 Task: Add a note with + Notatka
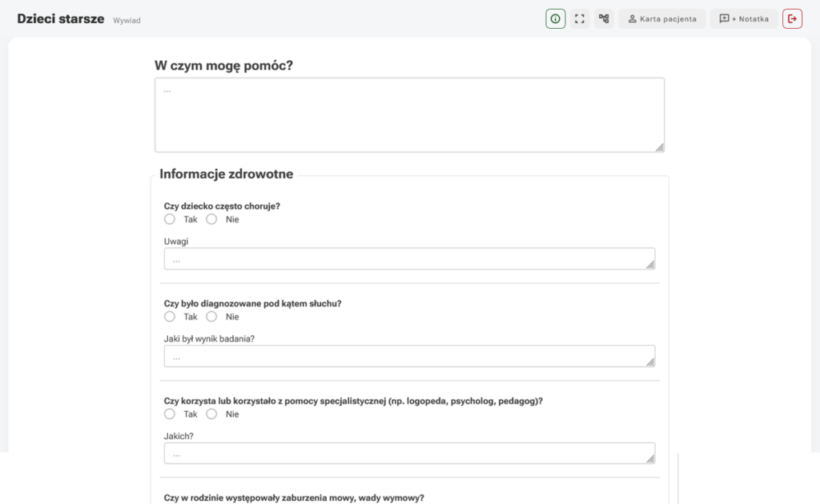(744, 19)
